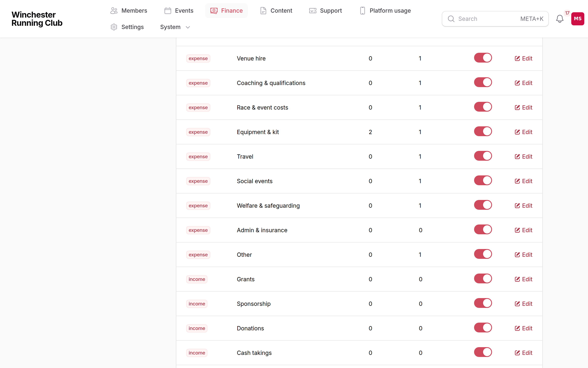Click the edit pencil icon for Donations
Screen dimensions: 588x368
tap(517, 328)
